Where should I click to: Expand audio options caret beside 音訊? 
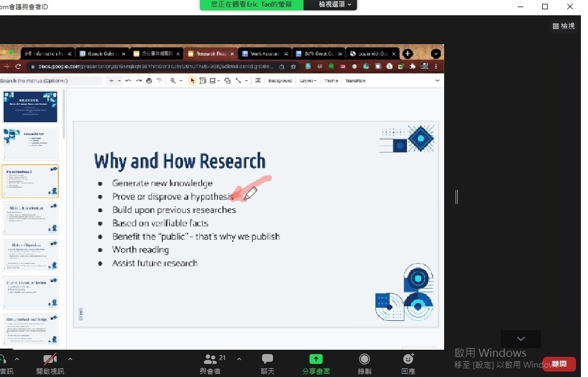click(17, 359)
